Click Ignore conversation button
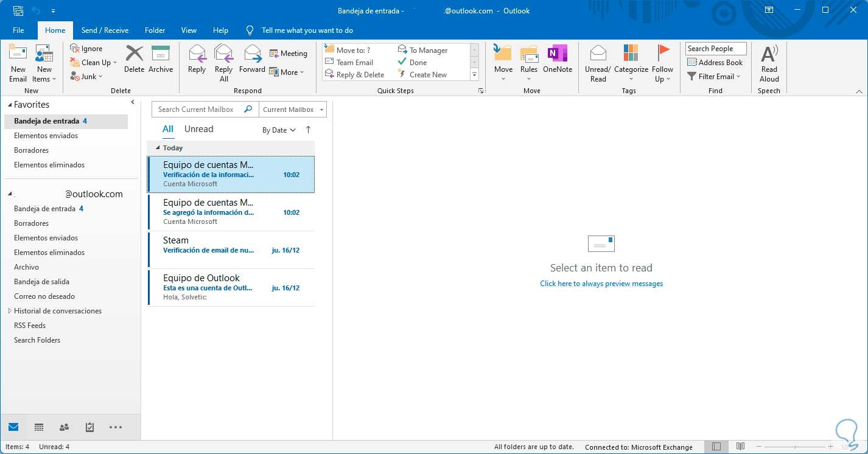 (x=86, y=49)
